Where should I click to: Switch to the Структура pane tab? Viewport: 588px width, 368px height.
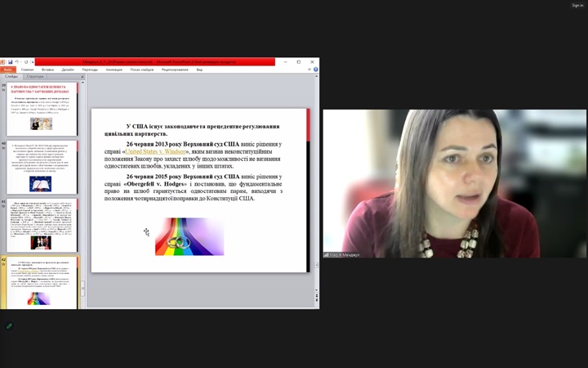click(35, 76)
